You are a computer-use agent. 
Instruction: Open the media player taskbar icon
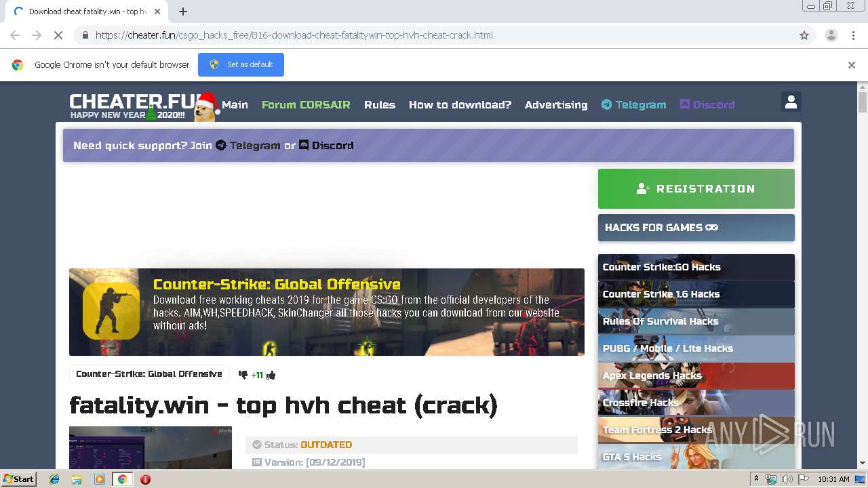[x=100, y=479]
